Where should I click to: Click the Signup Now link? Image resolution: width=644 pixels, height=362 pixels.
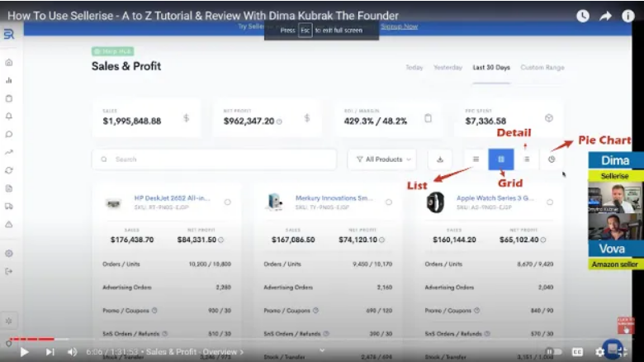399,26
